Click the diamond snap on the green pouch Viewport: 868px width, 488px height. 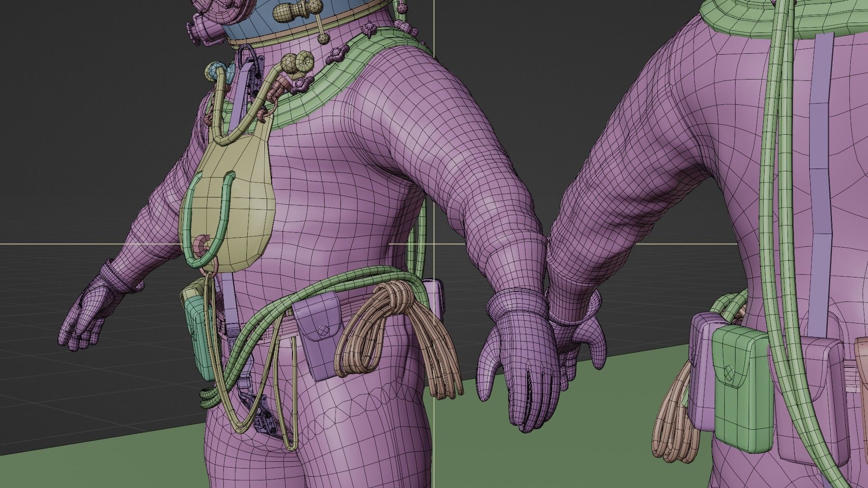729,372
